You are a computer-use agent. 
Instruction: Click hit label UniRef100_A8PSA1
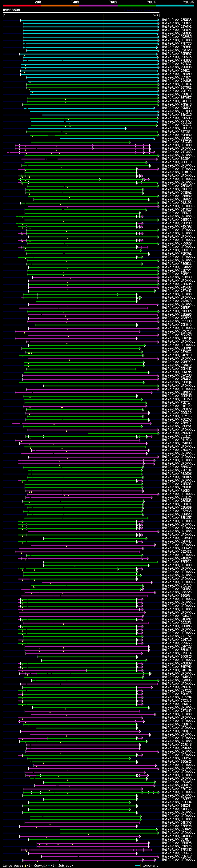177,253
